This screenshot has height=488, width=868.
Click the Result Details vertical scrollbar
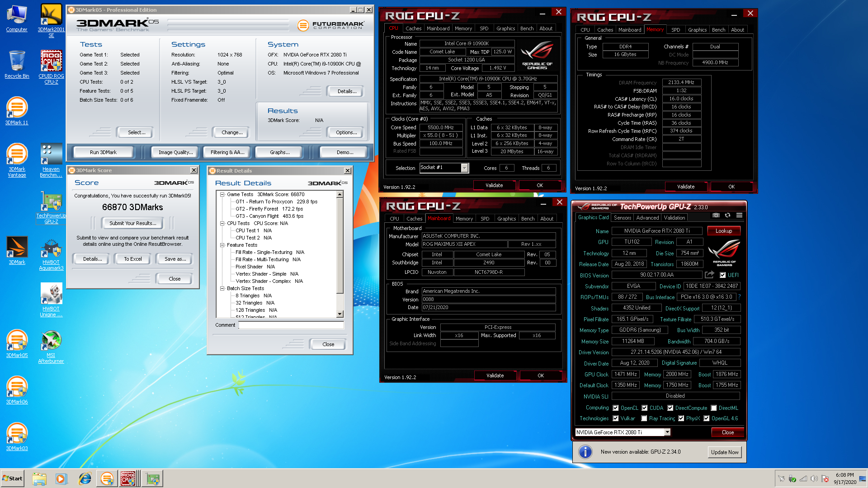[x=340, y=254]
